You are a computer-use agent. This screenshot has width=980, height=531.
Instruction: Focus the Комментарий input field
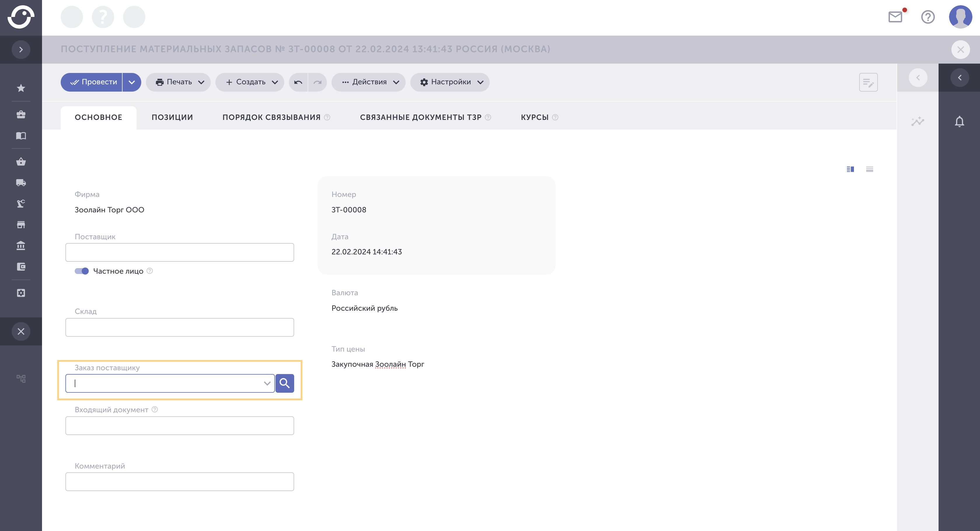point(179,482)
